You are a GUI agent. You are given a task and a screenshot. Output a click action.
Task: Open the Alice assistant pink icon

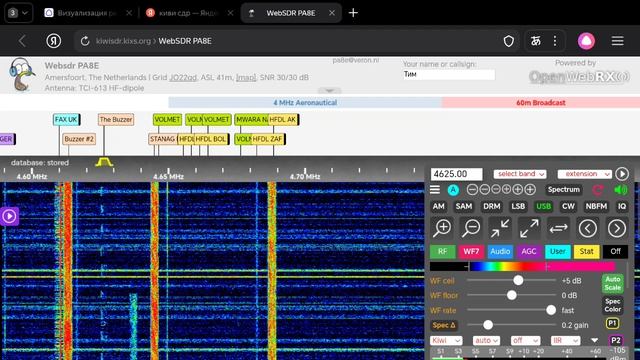point(586,41)
